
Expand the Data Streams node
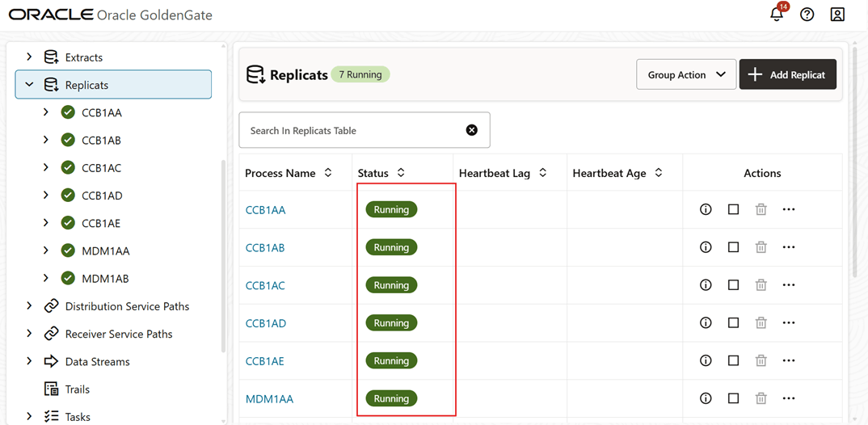[x=29, y=361]
